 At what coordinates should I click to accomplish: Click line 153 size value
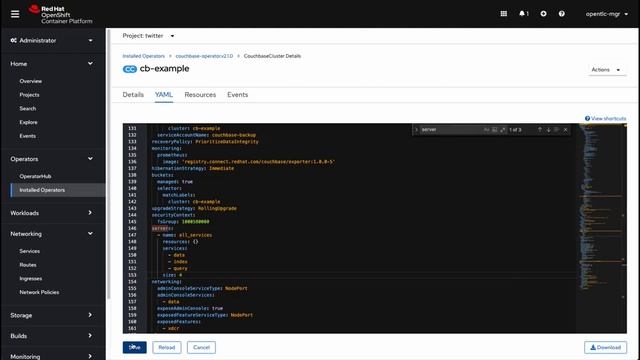(180, 275)
